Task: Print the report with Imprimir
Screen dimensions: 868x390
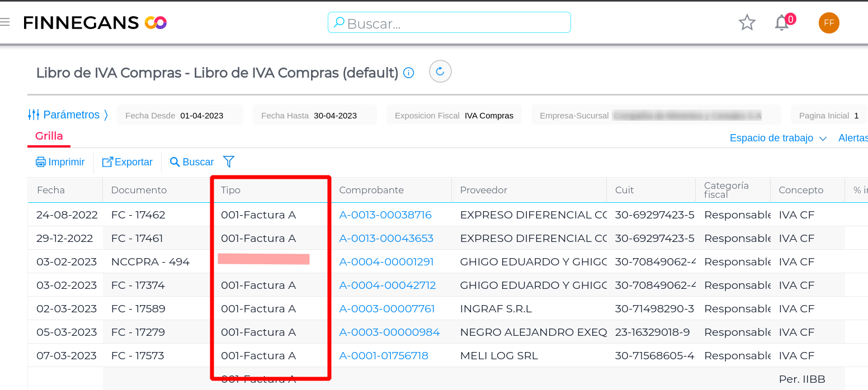Action: (60, 162)
